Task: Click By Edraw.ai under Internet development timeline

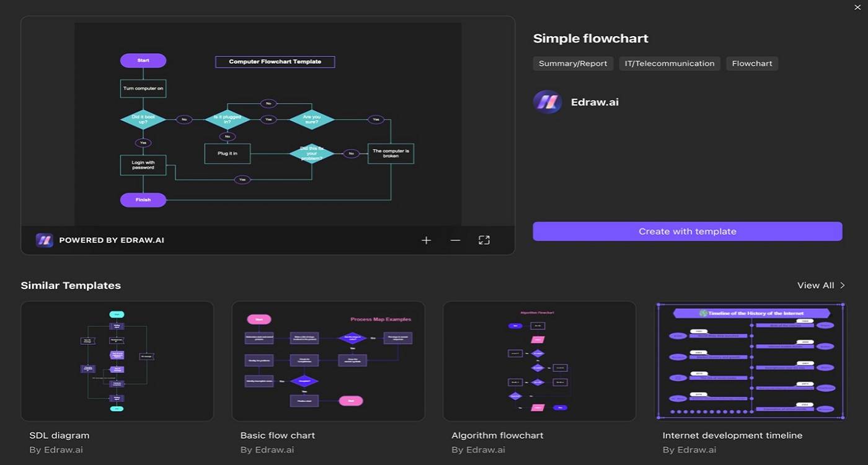Action: pyautogui.click(x=689, y=449)
